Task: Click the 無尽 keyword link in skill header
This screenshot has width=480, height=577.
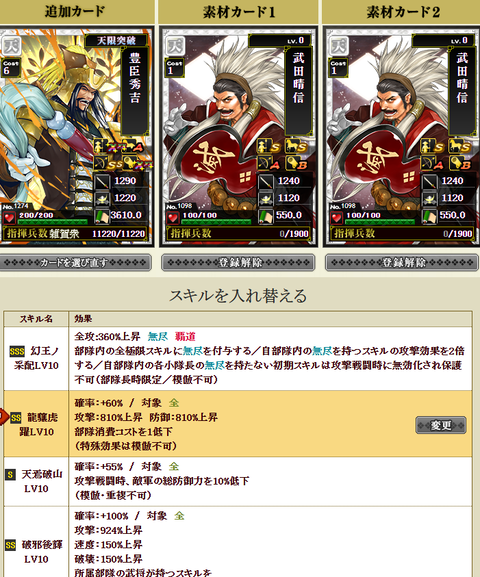Action: [x=158, y=336]
